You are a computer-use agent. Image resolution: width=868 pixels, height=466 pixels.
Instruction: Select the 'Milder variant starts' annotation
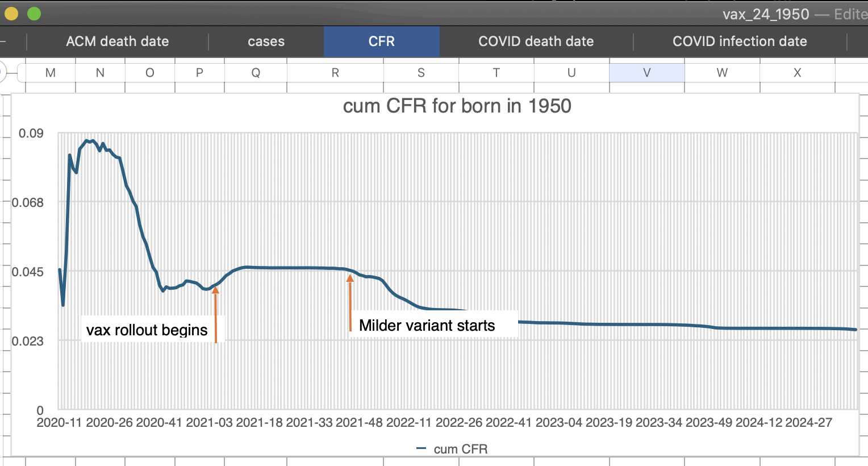[x=427, y=326]
